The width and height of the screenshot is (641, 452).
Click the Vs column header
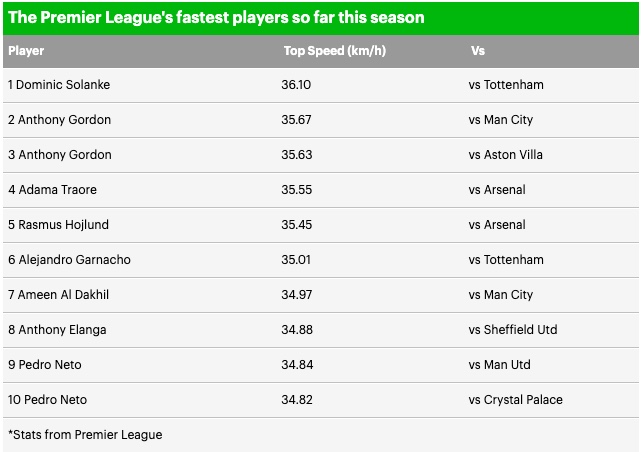click(x=477, y=51)
